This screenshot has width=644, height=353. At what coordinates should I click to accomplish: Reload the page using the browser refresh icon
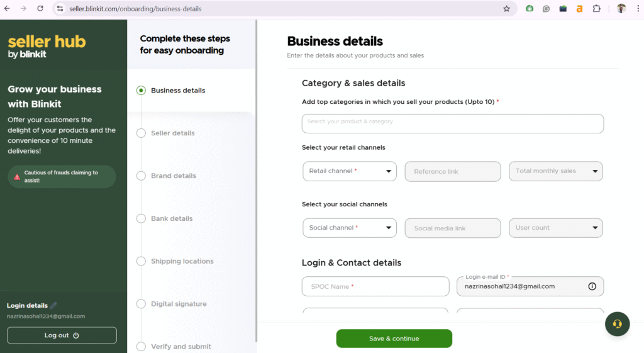40,9
